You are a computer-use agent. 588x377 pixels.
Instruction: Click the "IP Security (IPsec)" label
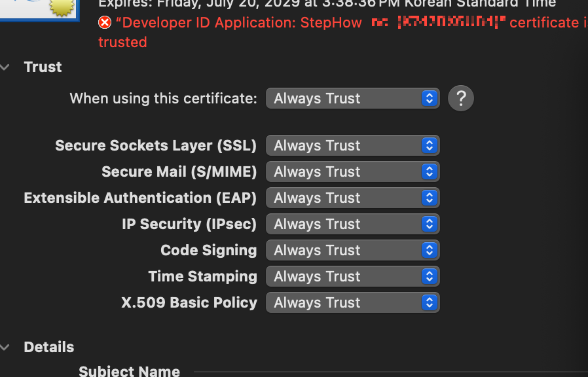(x=189, y=224)
